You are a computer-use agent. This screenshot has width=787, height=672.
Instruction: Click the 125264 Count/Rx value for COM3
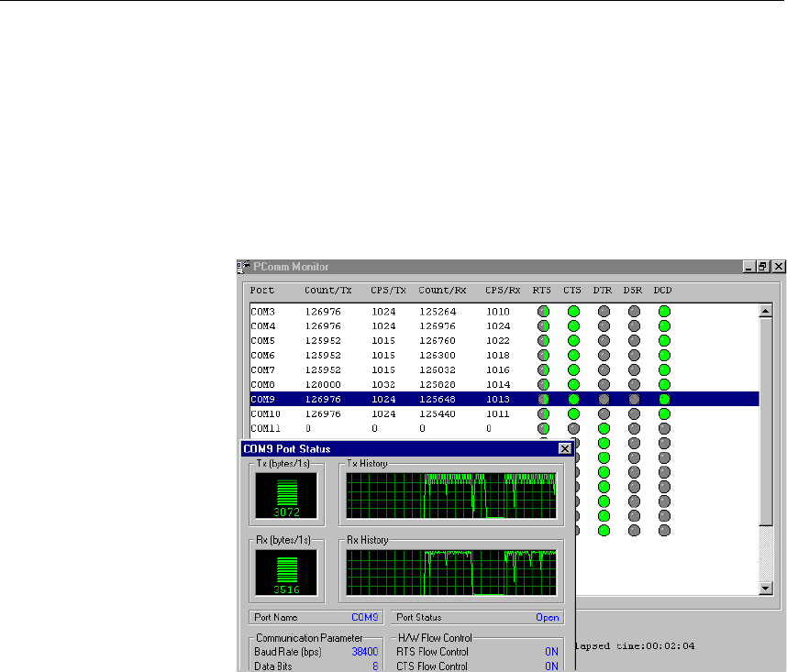pyautogui.click(x=438, y=312)
